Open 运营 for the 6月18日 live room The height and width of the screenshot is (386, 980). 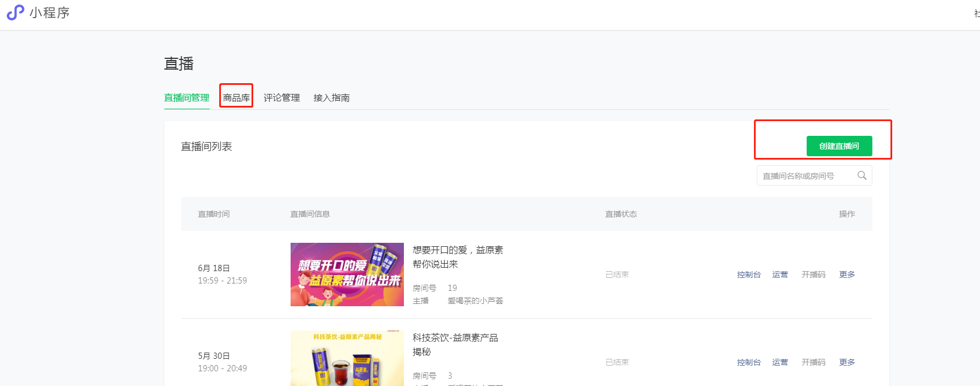click(780, 275)
